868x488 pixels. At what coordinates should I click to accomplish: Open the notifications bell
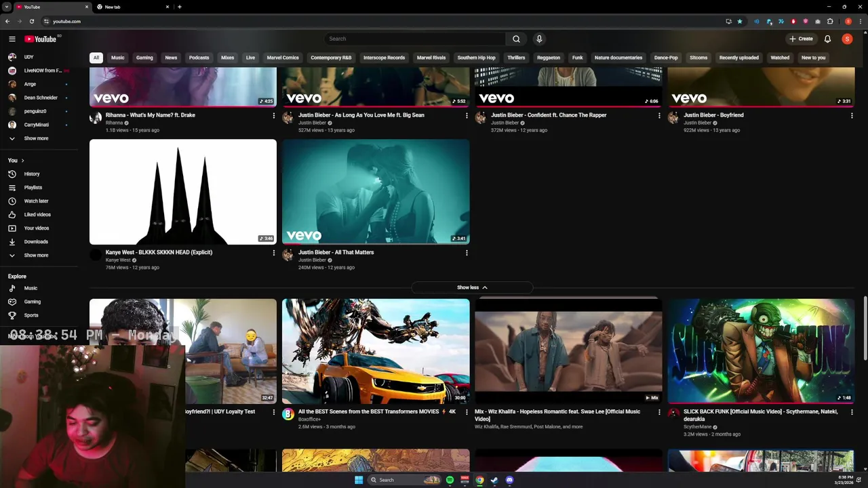coord(827,39)
